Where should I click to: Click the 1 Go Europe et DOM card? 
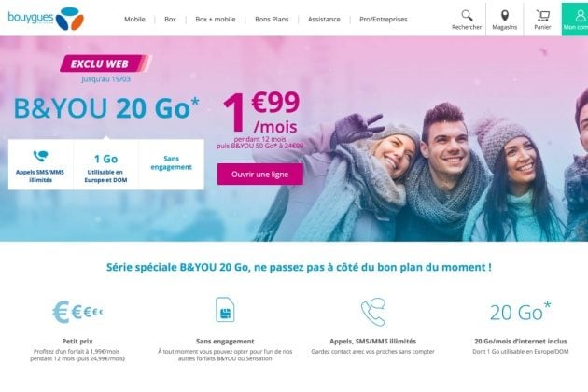(x=105, y=164)
